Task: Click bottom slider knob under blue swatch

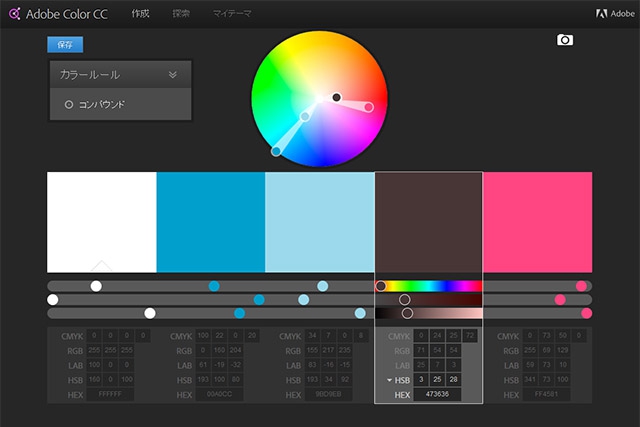Action: click(240, 313)
